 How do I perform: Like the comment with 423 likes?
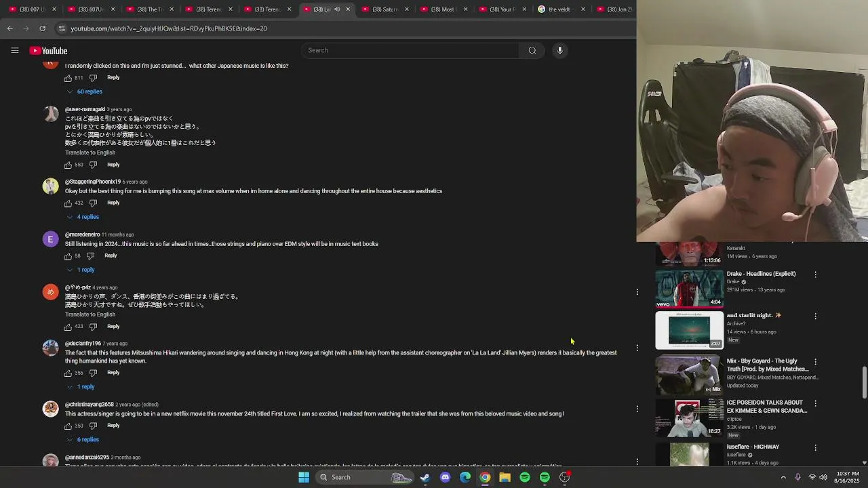click(x=68, y=327)
